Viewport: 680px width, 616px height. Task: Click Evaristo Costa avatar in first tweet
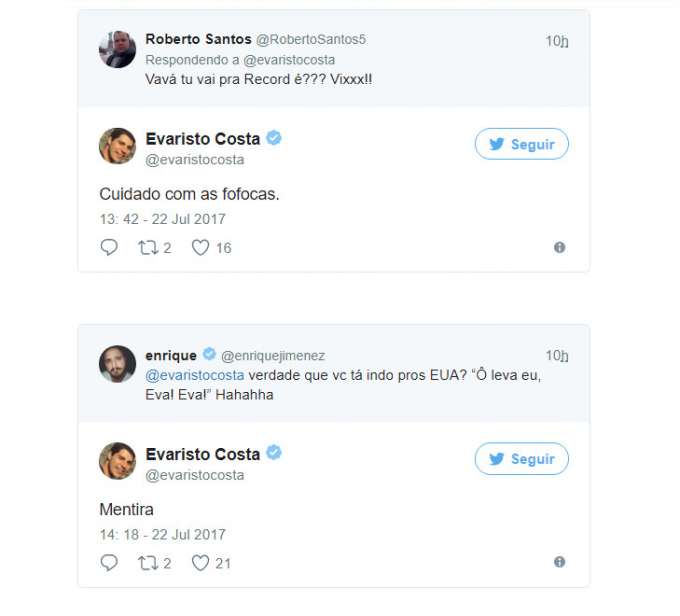click(x=117, y=146)
